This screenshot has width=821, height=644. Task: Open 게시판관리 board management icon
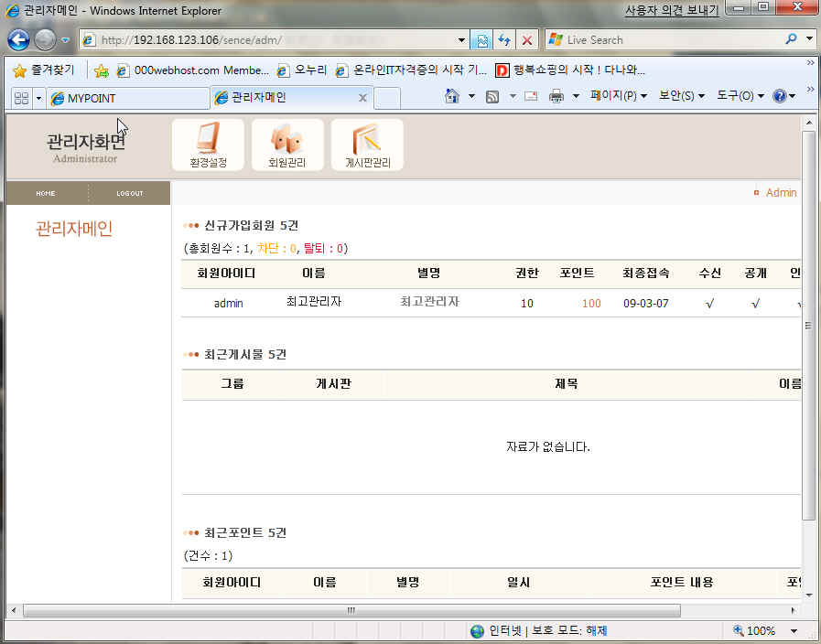(367, 145)
